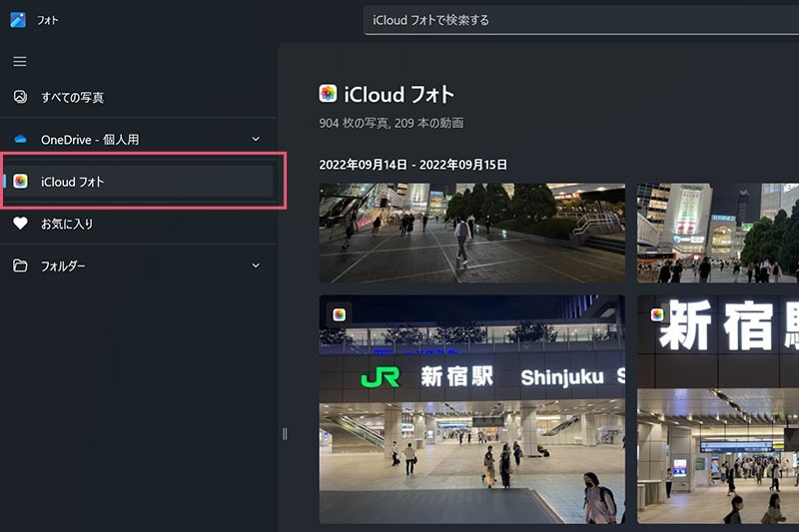Click iCloud badge on 新宿 sign photo
The width and height of the screenshot is (799, 532).
[657, 314]
